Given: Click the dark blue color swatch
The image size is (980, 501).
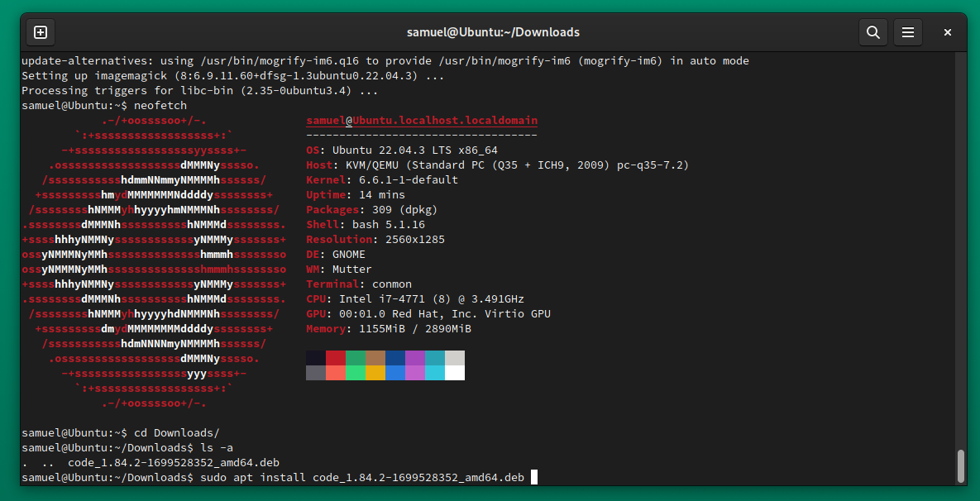Looking at the screenshot, I should (x=395, y=358).
